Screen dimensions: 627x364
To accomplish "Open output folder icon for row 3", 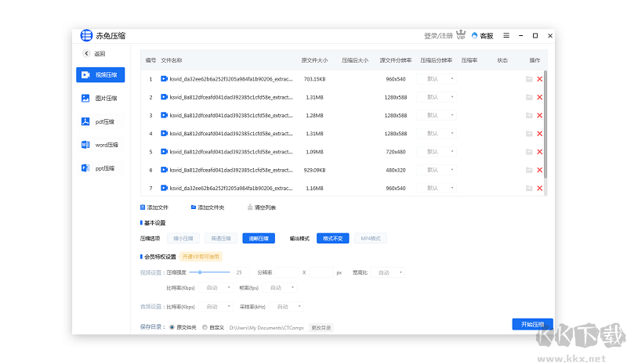I will click(529, 115).
